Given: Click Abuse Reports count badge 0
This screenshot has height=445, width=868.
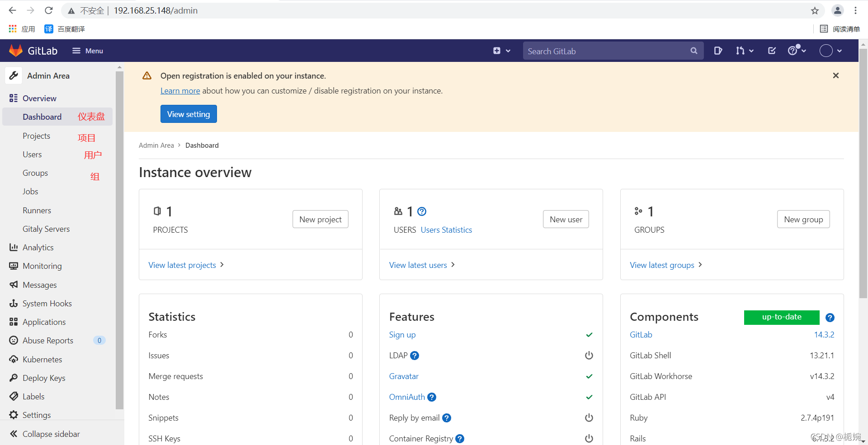Looking at the screenshot, I should (99, 340).
